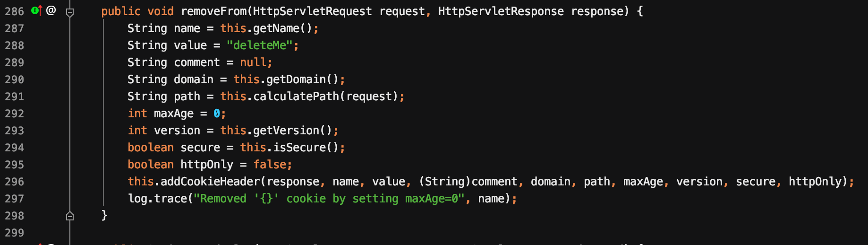Click line number 292 in the gutter
This screenshot has width=868, height=245.
(x=14, y=114)
